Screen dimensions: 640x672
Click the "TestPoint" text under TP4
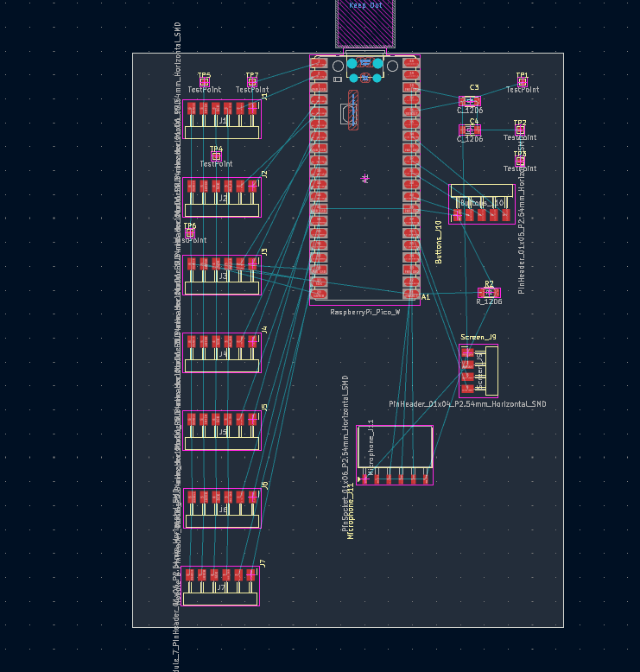tap(216, 164)
